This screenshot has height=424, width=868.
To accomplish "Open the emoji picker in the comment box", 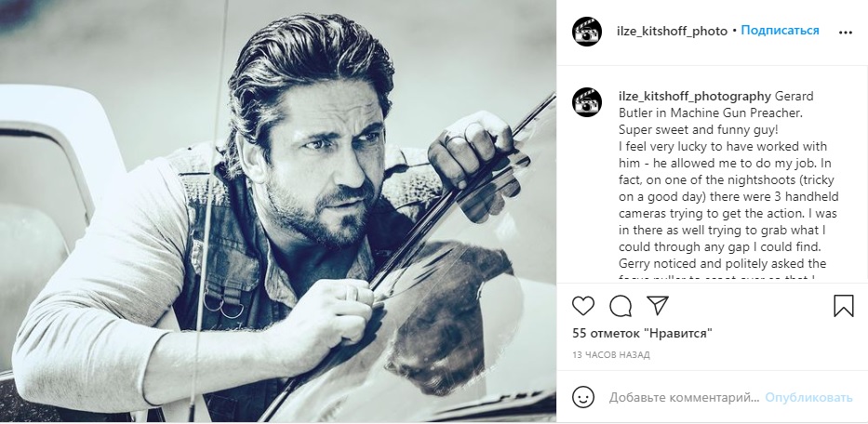I will (583, 398).
